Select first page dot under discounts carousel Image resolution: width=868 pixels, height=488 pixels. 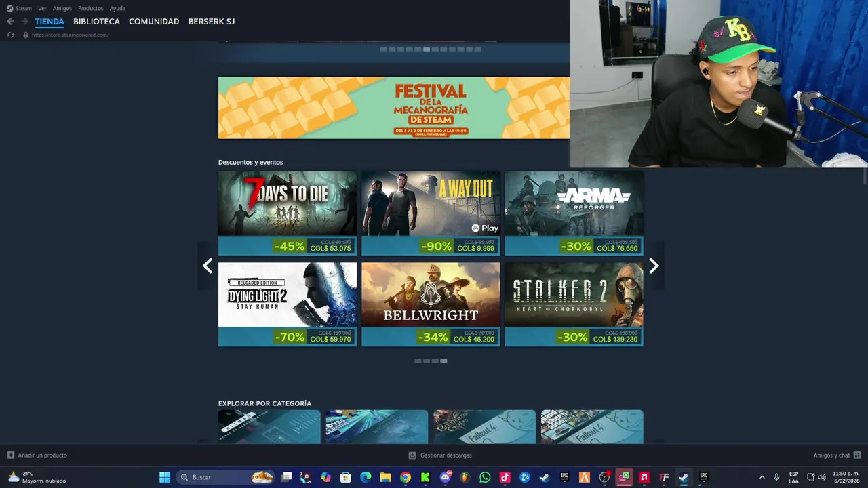pyautogui.click(x=418, y=361)
